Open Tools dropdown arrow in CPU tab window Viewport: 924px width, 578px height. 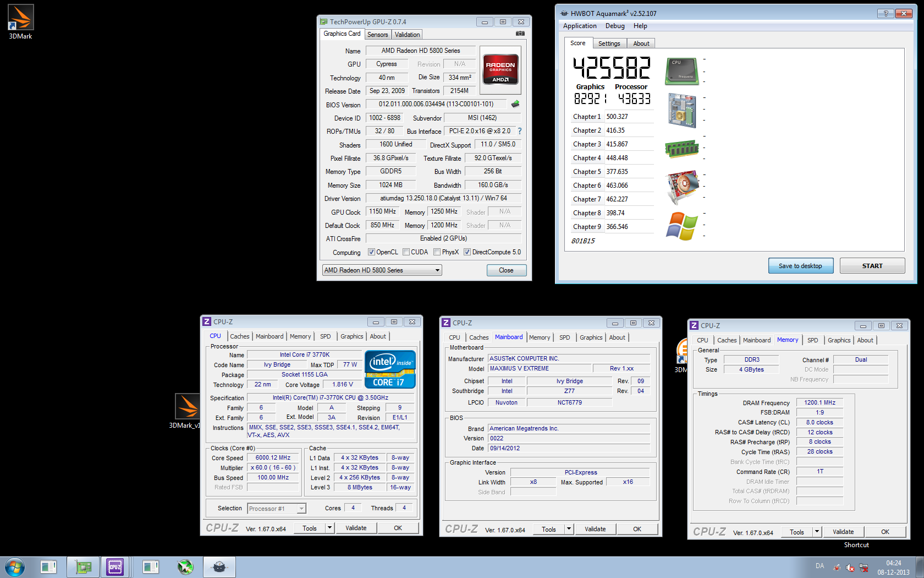click(329, 528)
